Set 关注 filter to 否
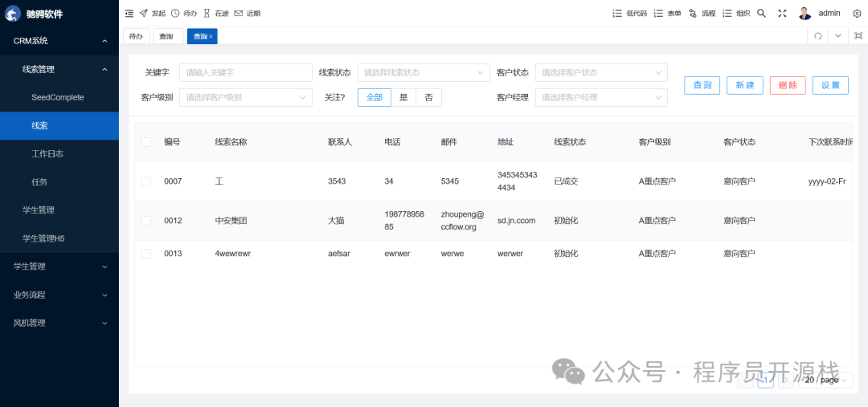Screen dimensions: 868x407 click(x=429, y=97)
